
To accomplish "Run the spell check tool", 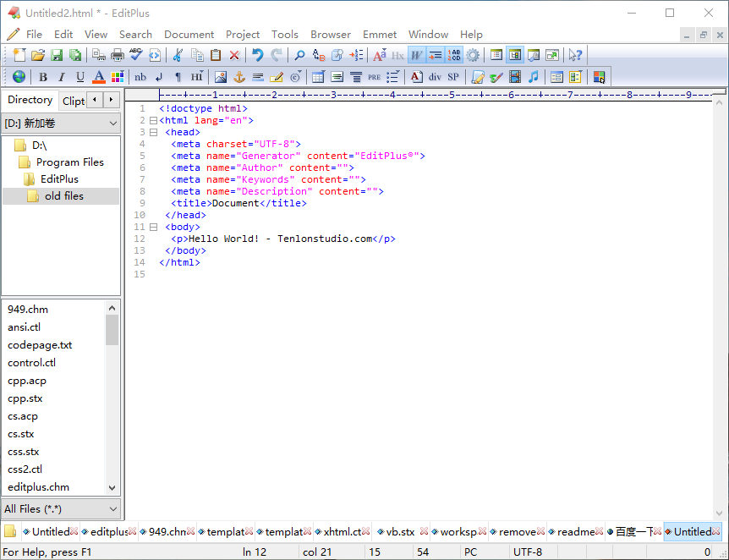I will point(135,55).
